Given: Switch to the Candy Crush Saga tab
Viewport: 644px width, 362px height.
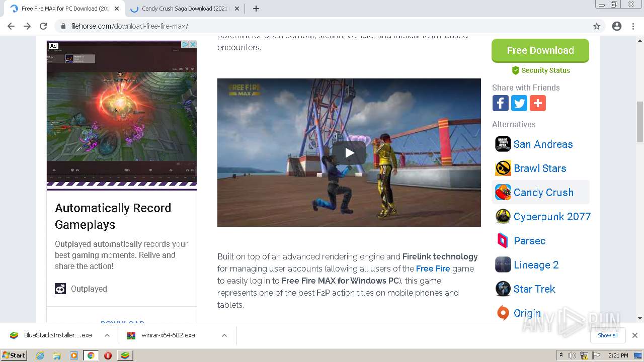Looking at the screenshot, I should pyautogui.click(x=185, y=9).
